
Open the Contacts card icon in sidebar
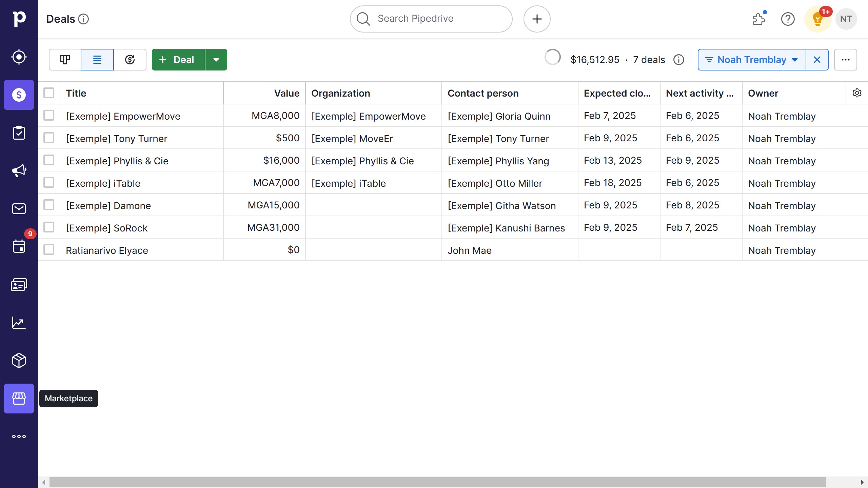(x=19, y=284)
